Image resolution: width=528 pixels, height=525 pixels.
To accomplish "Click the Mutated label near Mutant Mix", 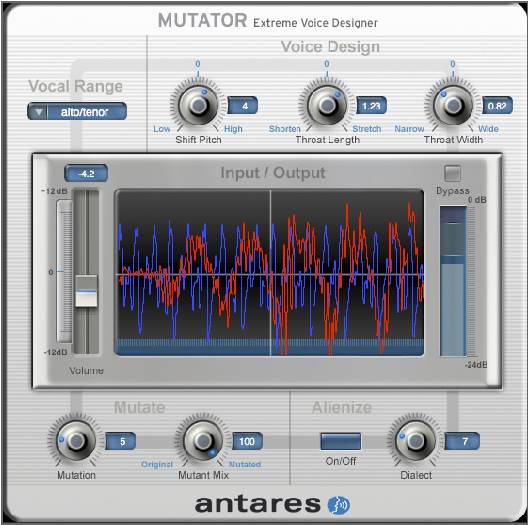I will [x=245, y=464].
